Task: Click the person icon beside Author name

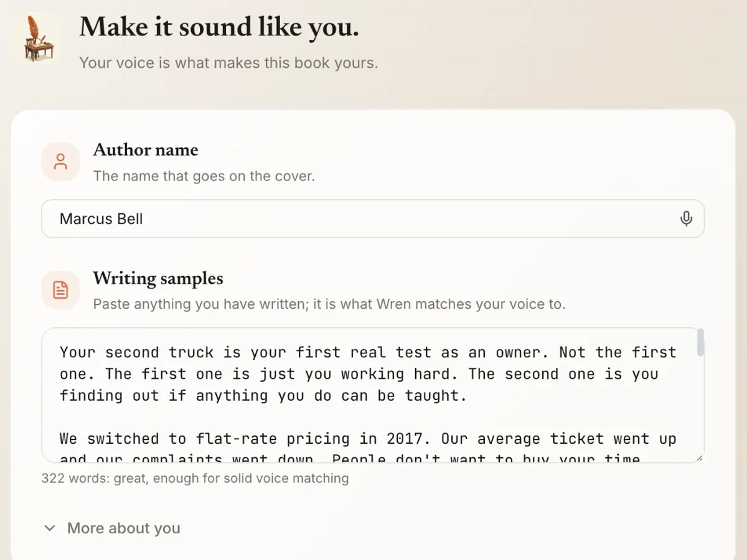Action: tap(60, 162)
